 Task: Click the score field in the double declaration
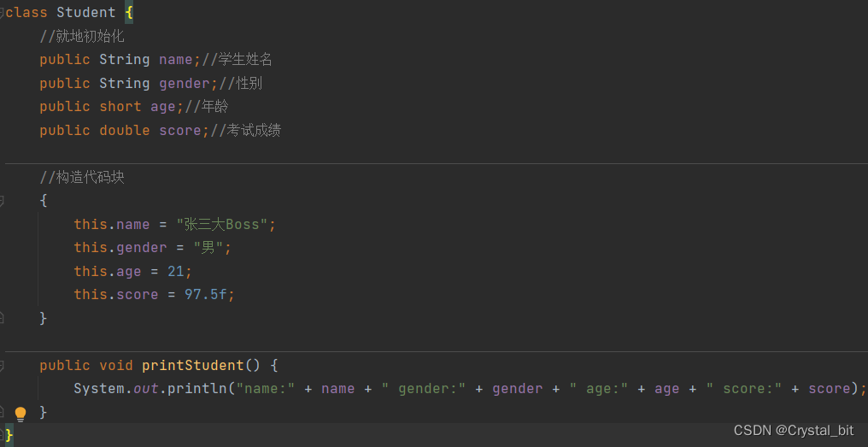coord(180,131)
